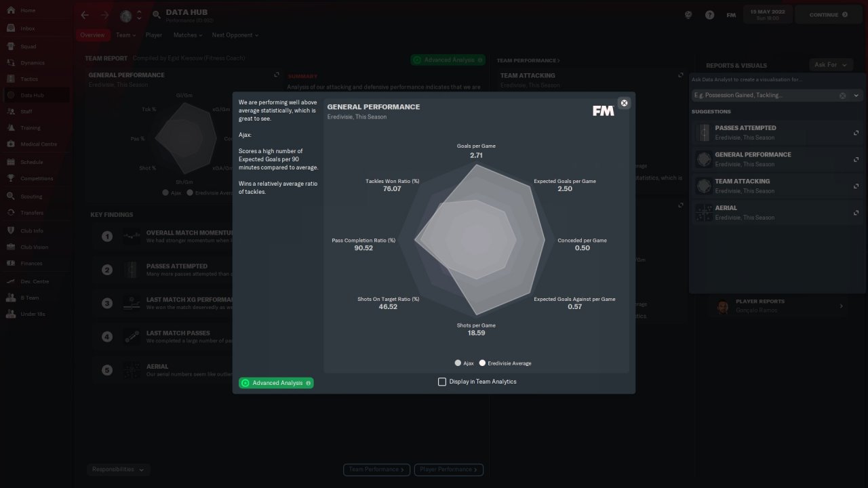Go to Competitions in the sidebar
The image size is (868, 488).
[x=35, y=179]
